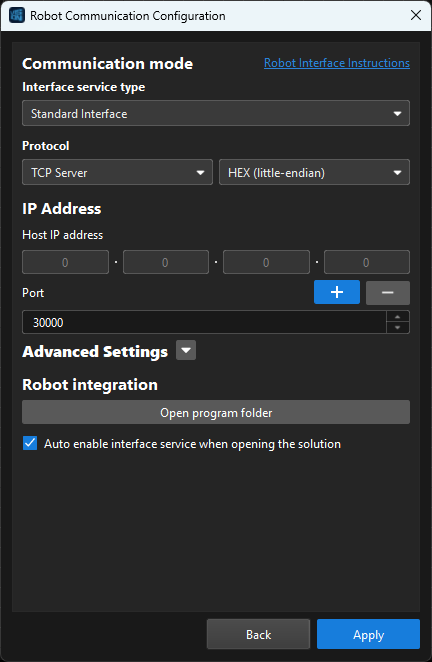
Task: Click Open program folder button
Action: [216, 412]
